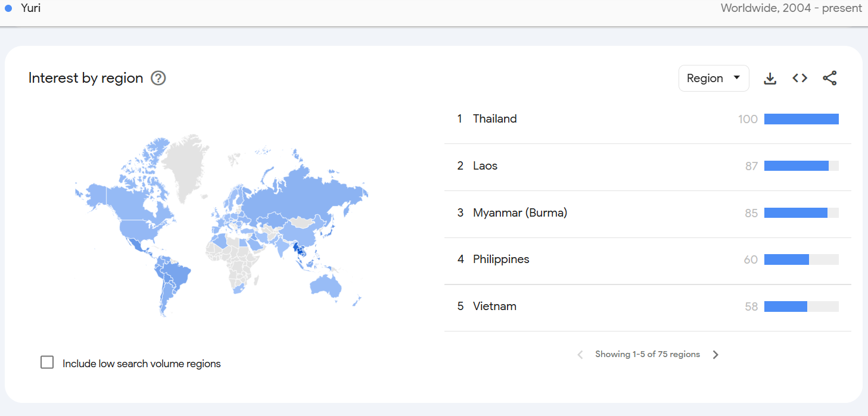Open help for Interest by region
The image size is (868, 416).
coord(158,78)
